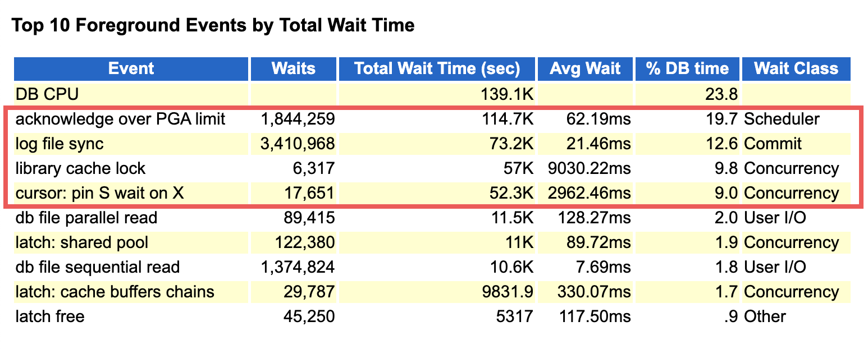This screenshot has width=868, height=349.
Task: Select the % DB time column header
Action: point(687,69)
